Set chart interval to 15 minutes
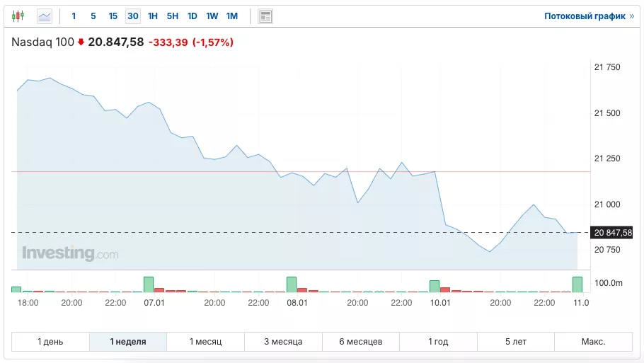Screen dimensions: 644x363 pyautogui.click(x=113, y=16)
